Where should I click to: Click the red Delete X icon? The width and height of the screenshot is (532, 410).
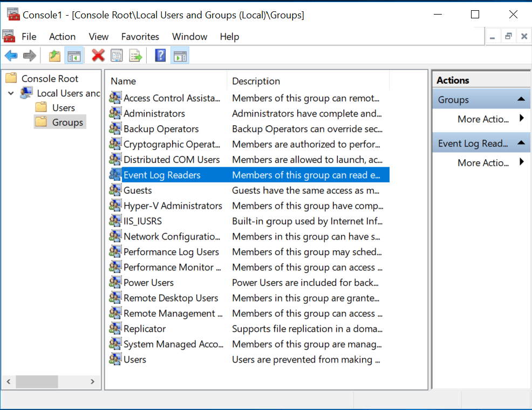click(98, 55)
